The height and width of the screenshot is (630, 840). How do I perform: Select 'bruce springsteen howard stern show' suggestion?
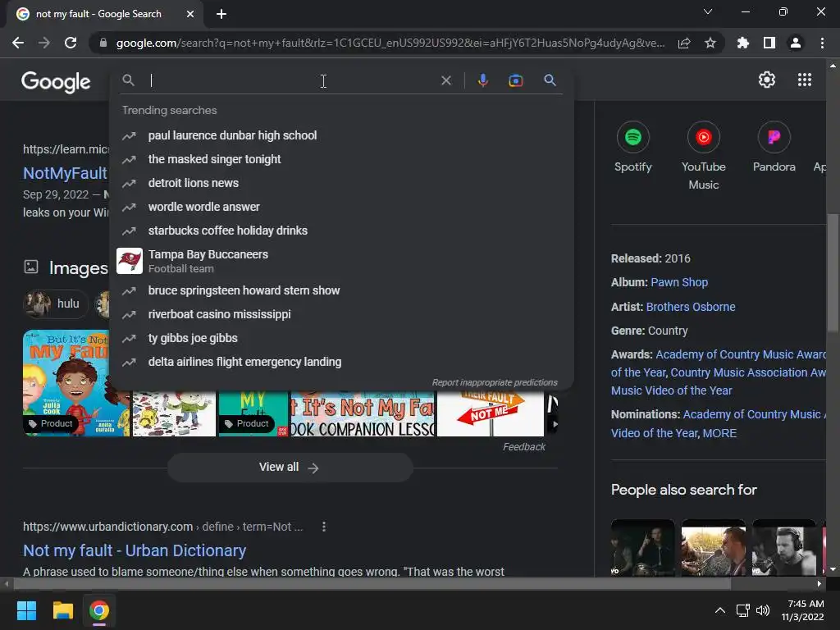click(341, 290)
